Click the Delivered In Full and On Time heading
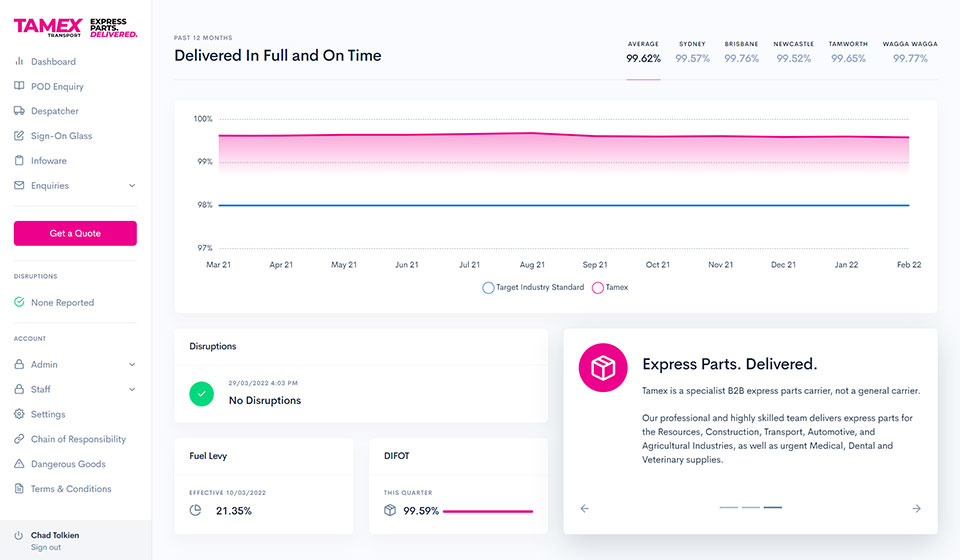960x560 pixels. click(x=278, y=56)
